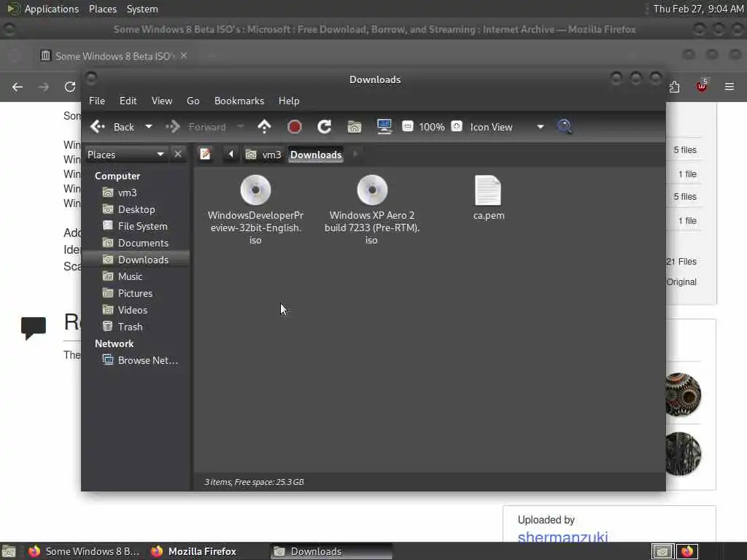Image resolution: width=747 pixels, height=560 pixels.
Task: Select the 'Some Windows 8 Beta ISO' Firefox tab
Action: pyautogui.click(x=115, y=56)
